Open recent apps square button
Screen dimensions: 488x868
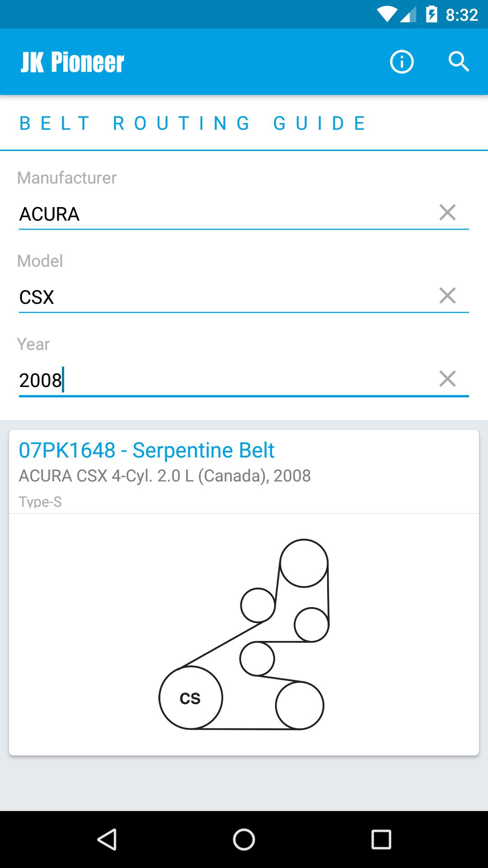coord(381,840)
